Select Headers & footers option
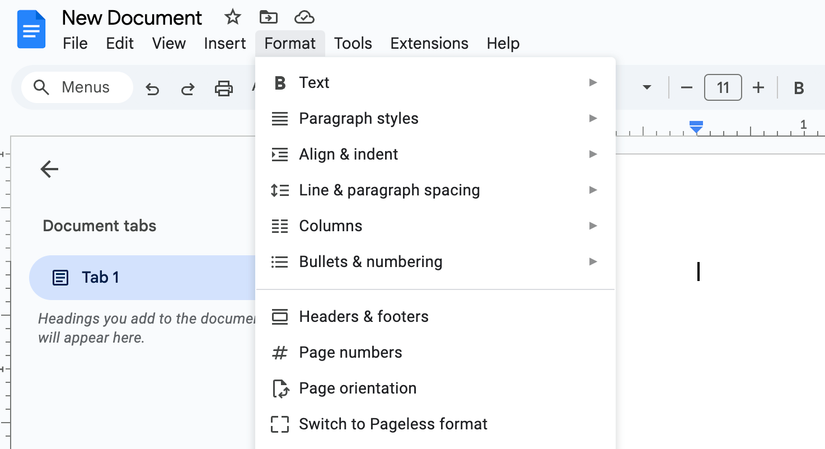 [x=364, y=317]
